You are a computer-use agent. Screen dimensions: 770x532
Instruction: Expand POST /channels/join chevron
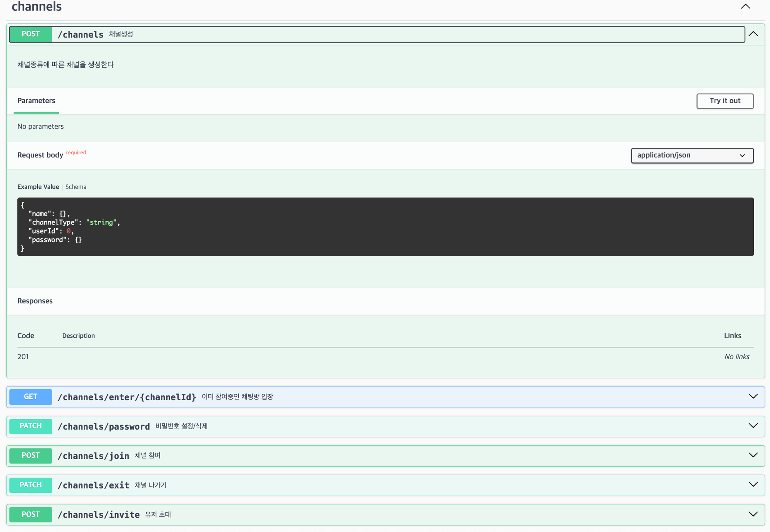tap(753, 455)
